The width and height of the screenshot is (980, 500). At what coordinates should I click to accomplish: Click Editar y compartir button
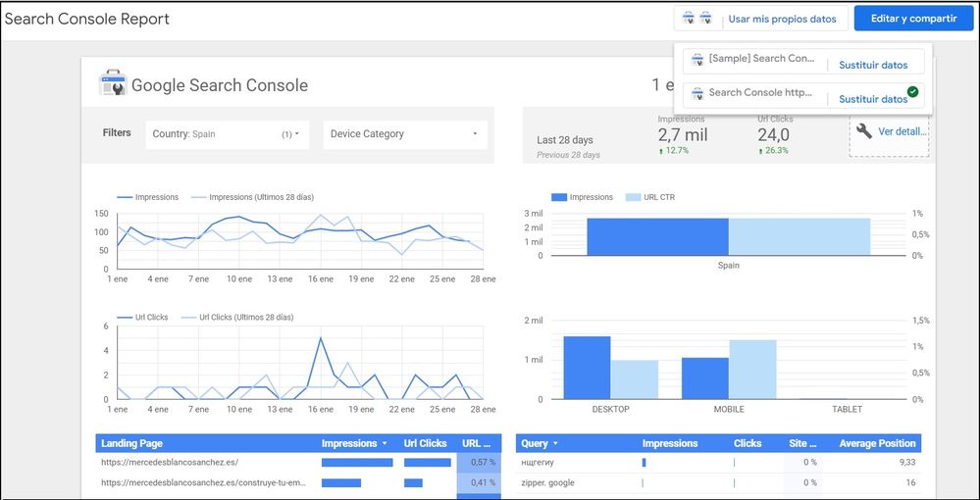point(913,18)
